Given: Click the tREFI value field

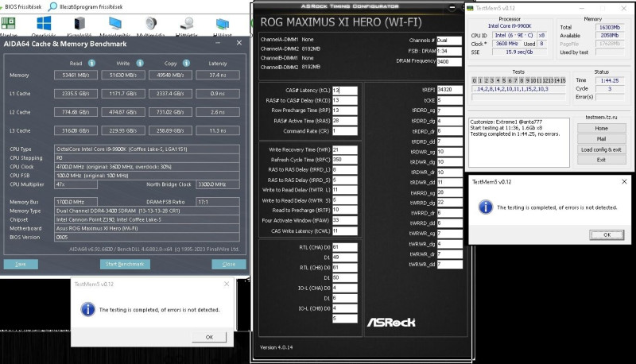Looking at the screenshot, I should point(449,90).
